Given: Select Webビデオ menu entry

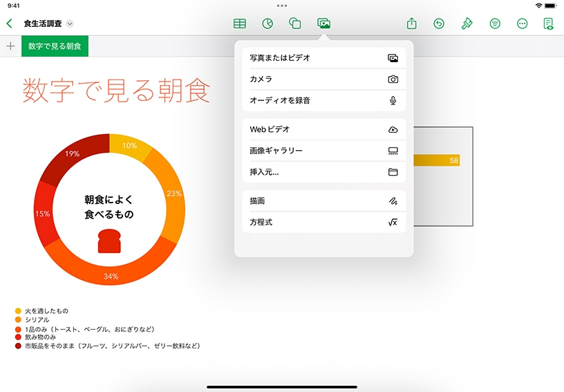Looking at the screenshot, I should (x=323, y=129).
